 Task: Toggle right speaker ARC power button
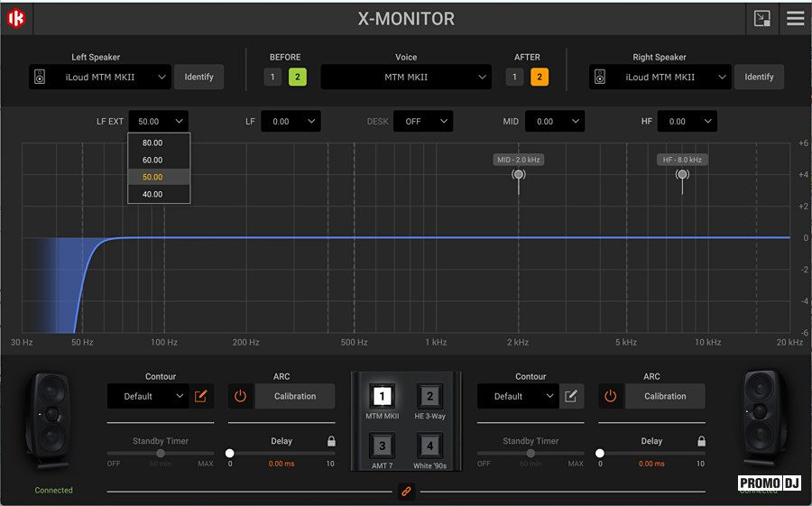tap(611, 396)
